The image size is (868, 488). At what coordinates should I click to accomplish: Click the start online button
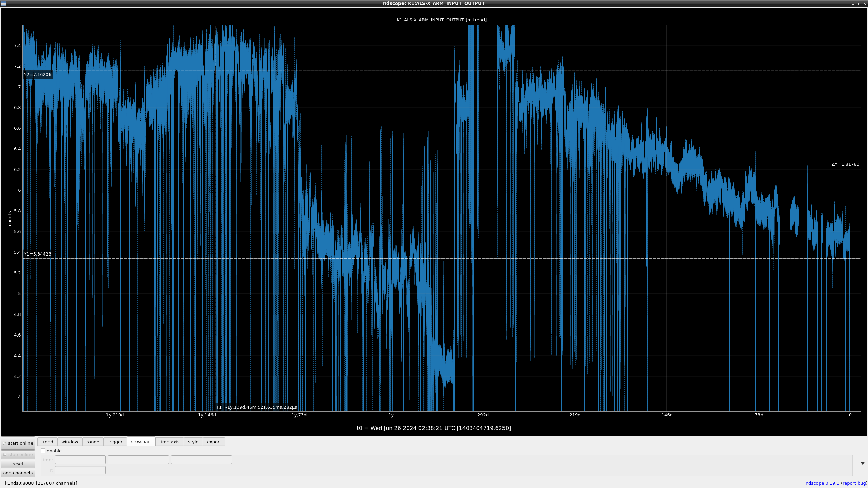[x=18, y=443]
